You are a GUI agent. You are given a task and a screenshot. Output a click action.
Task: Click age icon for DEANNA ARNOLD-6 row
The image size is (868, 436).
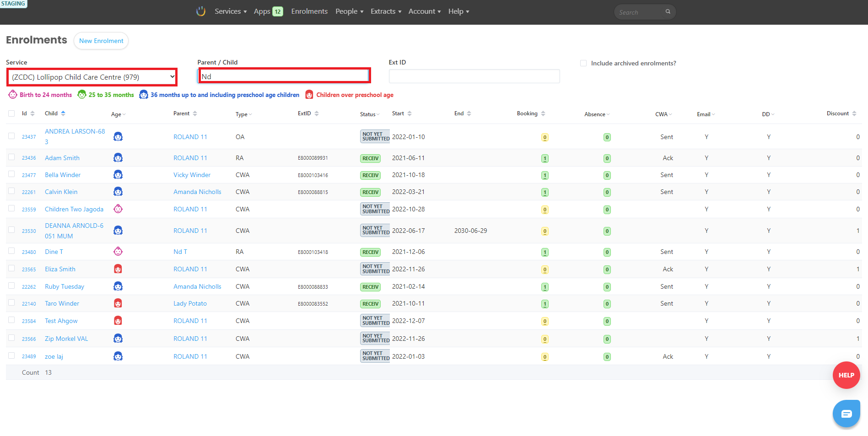tap(118, 231)
